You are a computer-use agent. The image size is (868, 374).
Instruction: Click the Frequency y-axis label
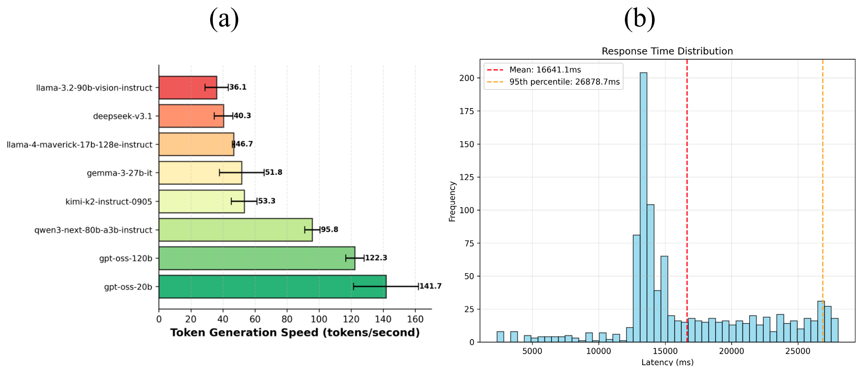coord(452,201)
